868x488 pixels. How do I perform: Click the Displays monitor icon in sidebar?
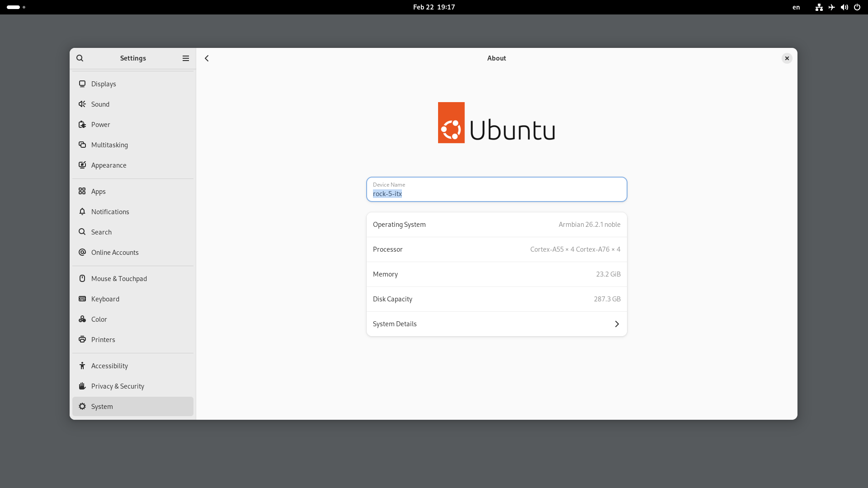click(82, 84)
